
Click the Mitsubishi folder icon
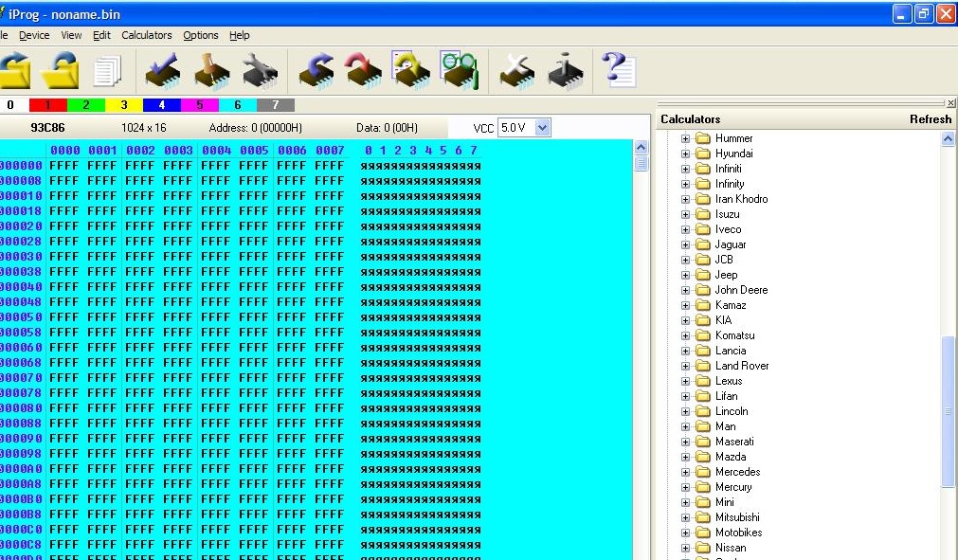703,517
